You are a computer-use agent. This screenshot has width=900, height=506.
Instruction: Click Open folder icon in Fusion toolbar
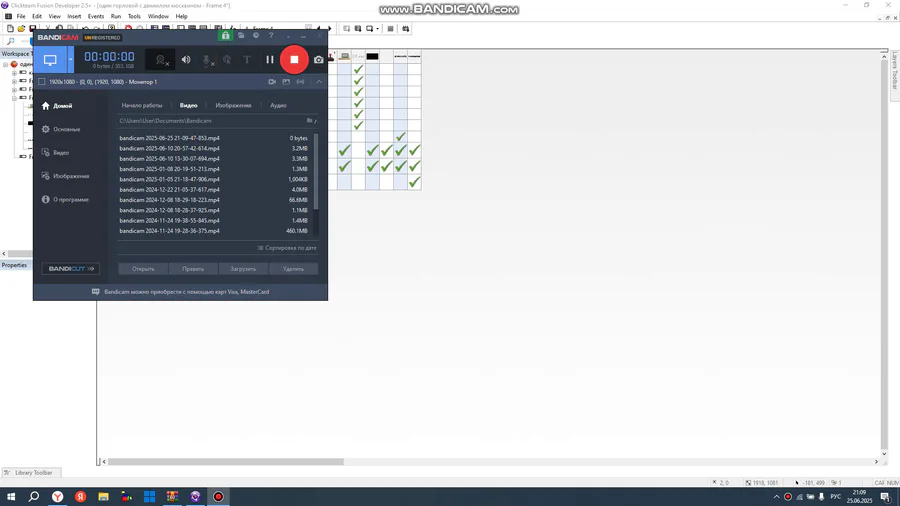(21, 28)
